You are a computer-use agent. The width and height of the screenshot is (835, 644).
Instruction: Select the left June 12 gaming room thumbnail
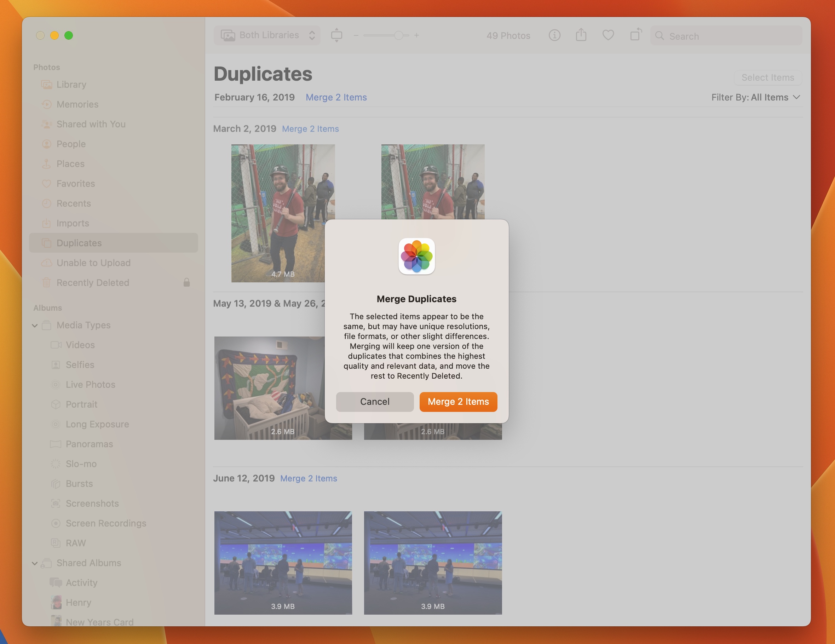[283, 563]
